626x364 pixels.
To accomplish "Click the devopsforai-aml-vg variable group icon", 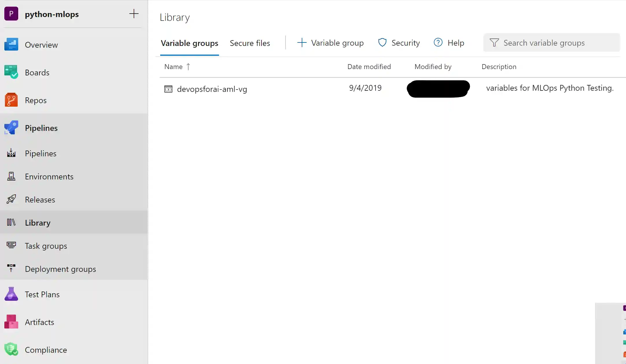I will [x=168, y=89].
